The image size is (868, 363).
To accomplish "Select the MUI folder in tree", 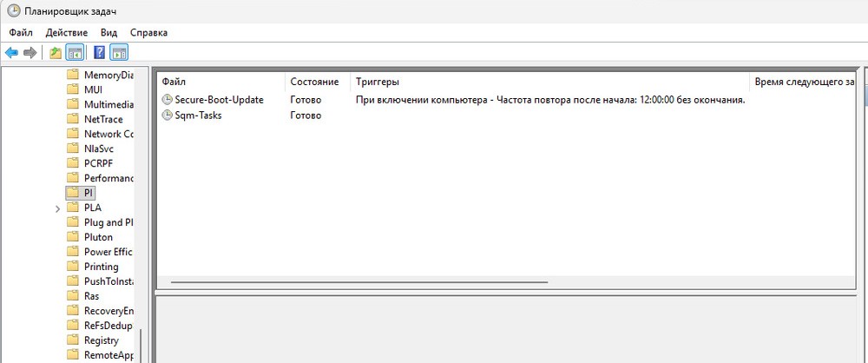I will 93,89.
